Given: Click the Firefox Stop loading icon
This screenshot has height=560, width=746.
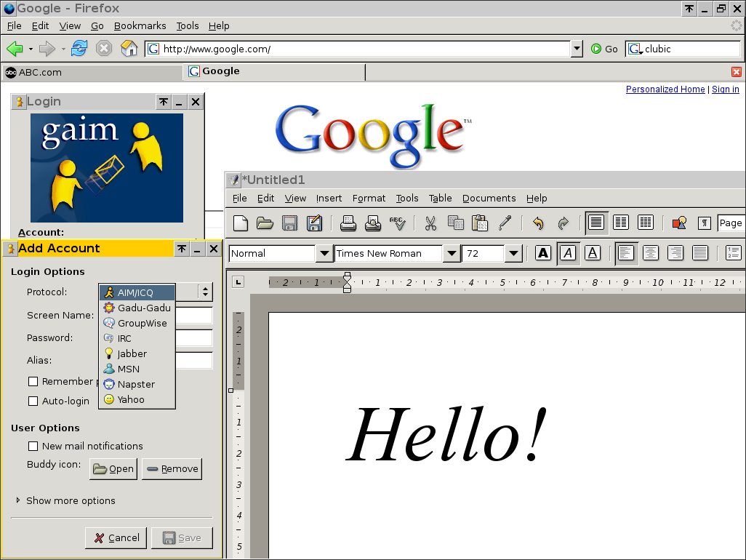Looking at the screenshot, I should click(104, 48).
